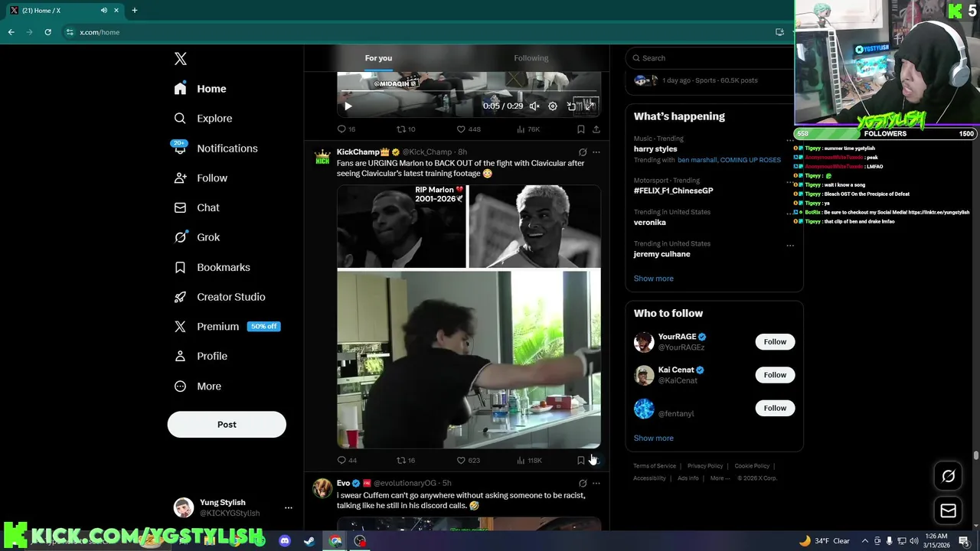Open Discord from the Windows taskbar
The height and width of the screenshot is (551, 980).
tap(285, 541)
